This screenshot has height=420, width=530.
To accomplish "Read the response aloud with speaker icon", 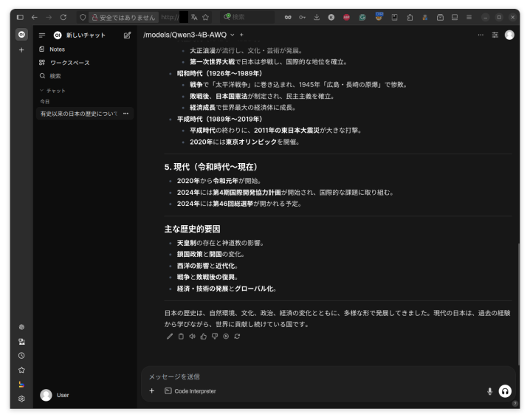I will click(x=192, y=336).
